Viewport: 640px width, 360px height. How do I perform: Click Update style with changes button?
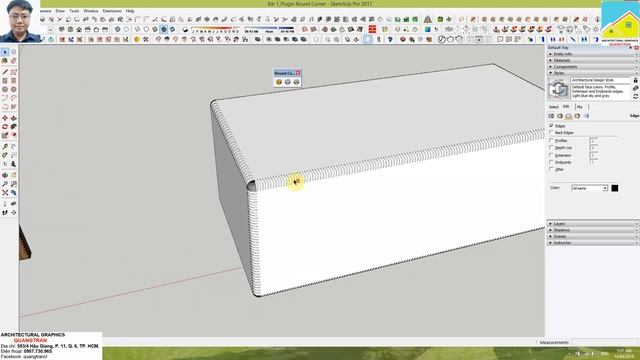click(x=636, y=96)
